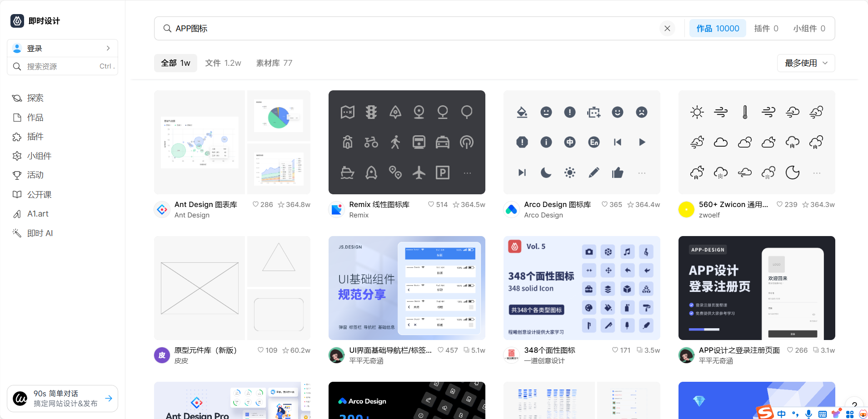
Task: Click the purple 皮皮 author avatar
Action: 162,355
